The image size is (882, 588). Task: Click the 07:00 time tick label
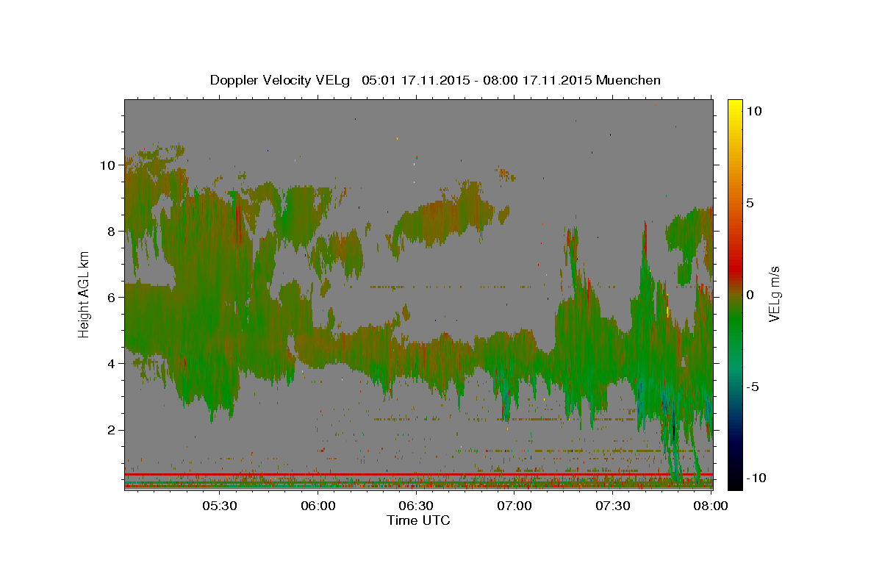pyautogui.click(x=514, y=506)
